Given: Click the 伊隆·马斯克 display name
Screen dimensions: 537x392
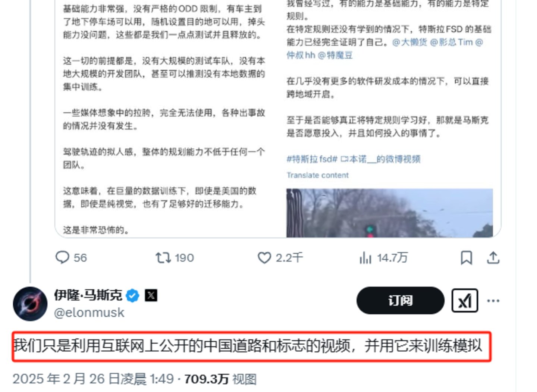Looking at the screenshot, I should coord(88,295).
